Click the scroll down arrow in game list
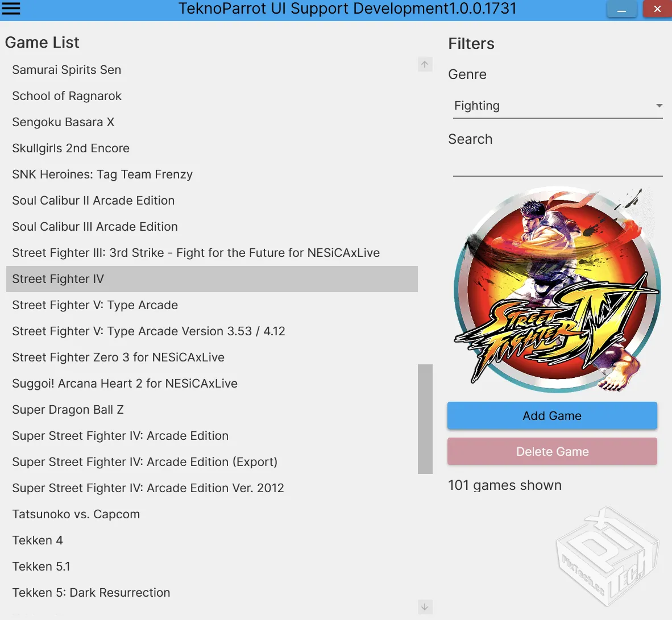The image size is (672, 620). coord(425,607)
